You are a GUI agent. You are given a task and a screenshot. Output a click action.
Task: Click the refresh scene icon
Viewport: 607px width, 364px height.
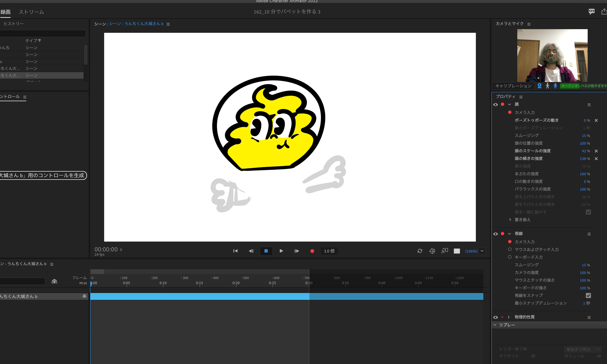[x=420, y=251]
